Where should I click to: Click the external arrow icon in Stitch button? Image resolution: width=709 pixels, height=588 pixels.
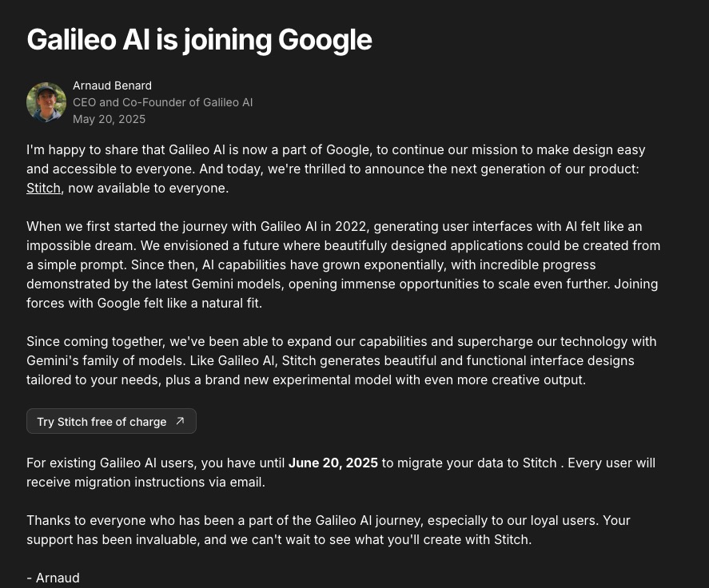tap(180, 421)
